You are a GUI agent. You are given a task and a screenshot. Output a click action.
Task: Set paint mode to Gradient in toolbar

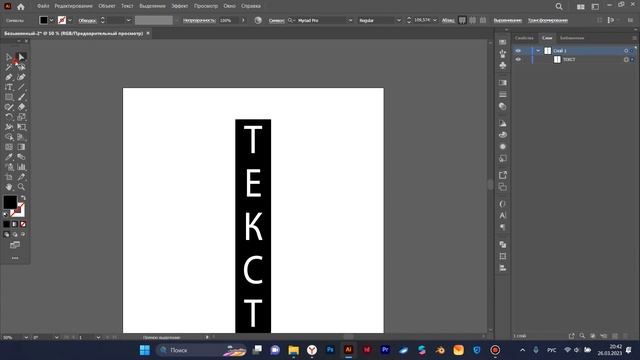[x=15, y=224]
